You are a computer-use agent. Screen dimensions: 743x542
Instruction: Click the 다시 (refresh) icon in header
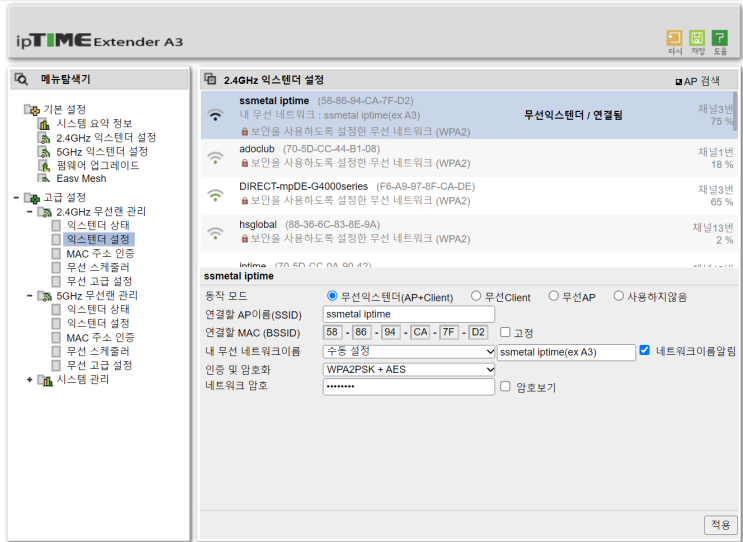[x=675, y=39]
